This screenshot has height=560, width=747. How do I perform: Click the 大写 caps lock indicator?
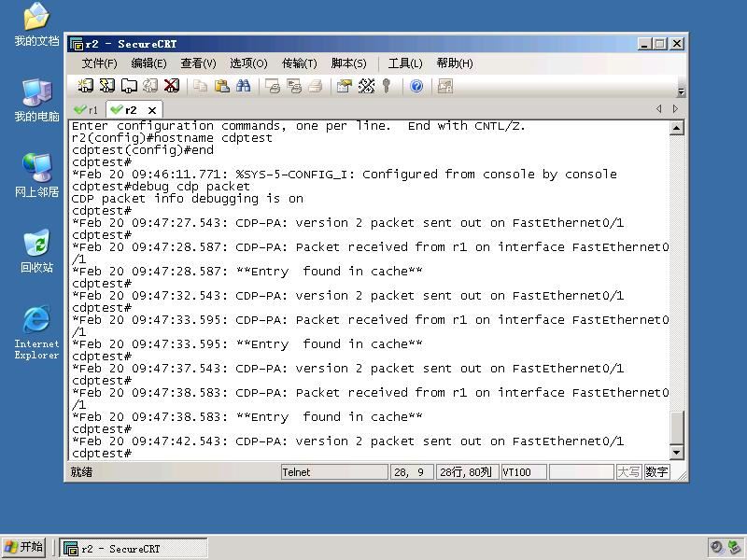(628, 472)
